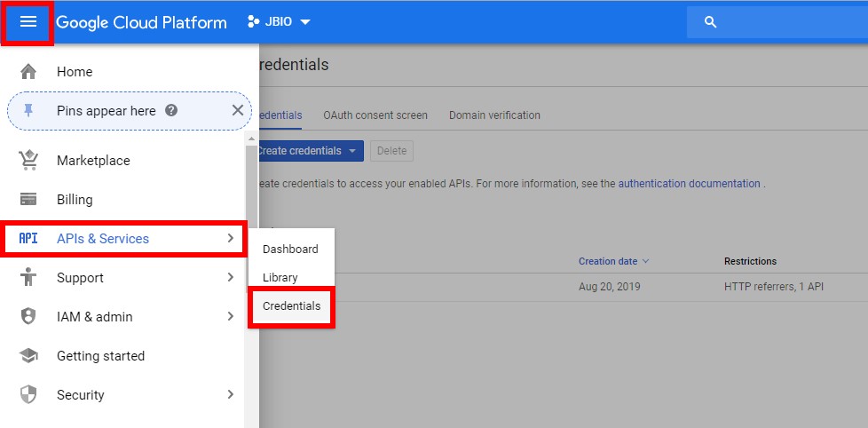Image resolution: width=868 pixels, height=428 pixels.
Task: Choose Credentials in the APIs submenu
Action: pos(291,305)
